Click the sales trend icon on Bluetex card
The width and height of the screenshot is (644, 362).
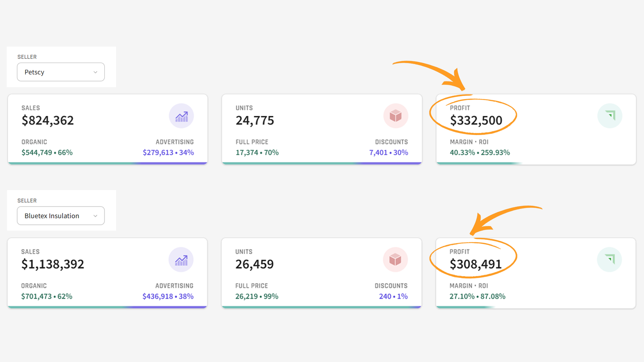click(x=181, y=259)
